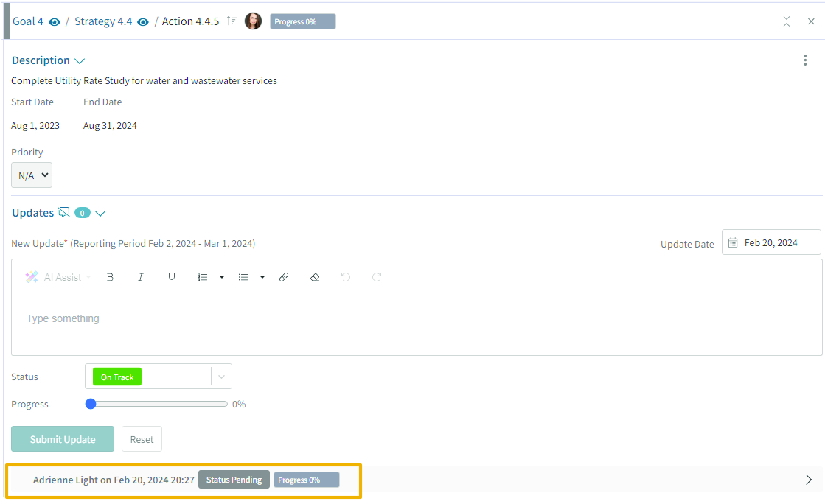825x504 pixels.
Task: Reset the update form
Action: point(142,438)
